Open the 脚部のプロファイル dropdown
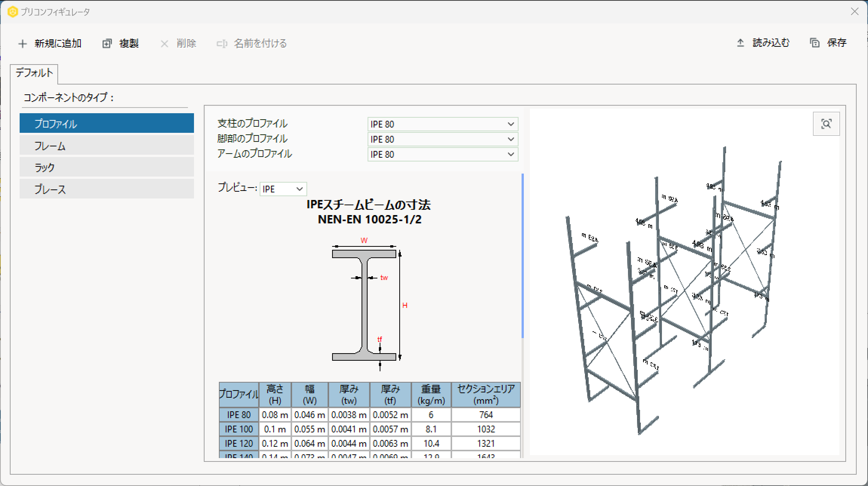 point(443,139)
